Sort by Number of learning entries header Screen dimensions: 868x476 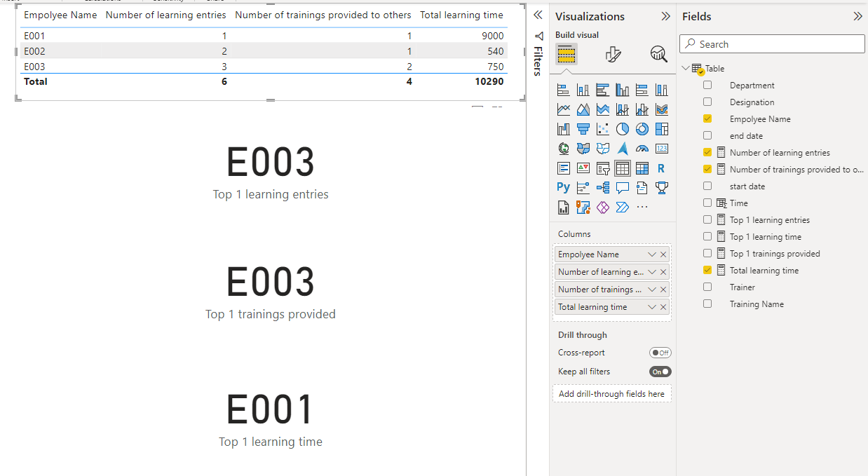pos(165,15)
